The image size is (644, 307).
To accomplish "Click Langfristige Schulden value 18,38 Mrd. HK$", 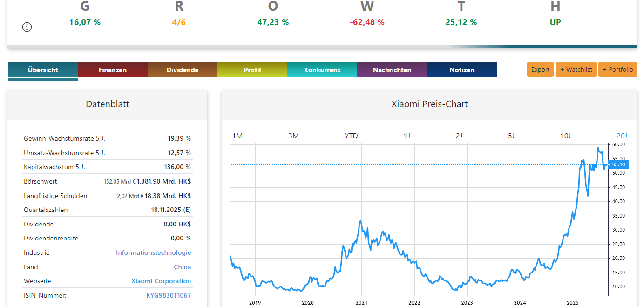I will (x=167, y=196).
